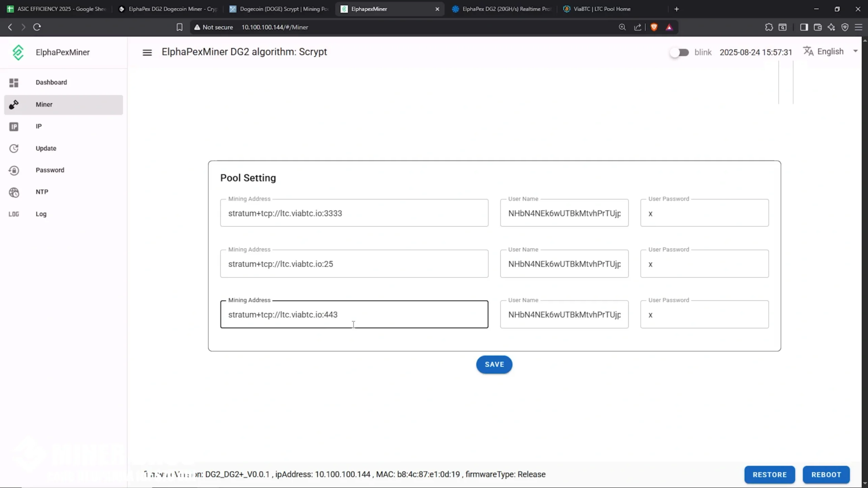Click the REBOOT button

point(826,474)
